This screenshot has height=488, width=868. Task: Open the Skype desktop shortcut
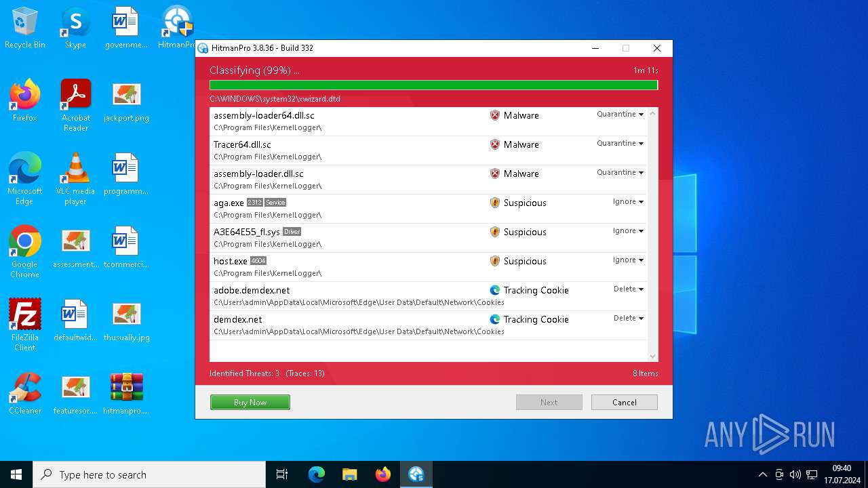[75, 28]
